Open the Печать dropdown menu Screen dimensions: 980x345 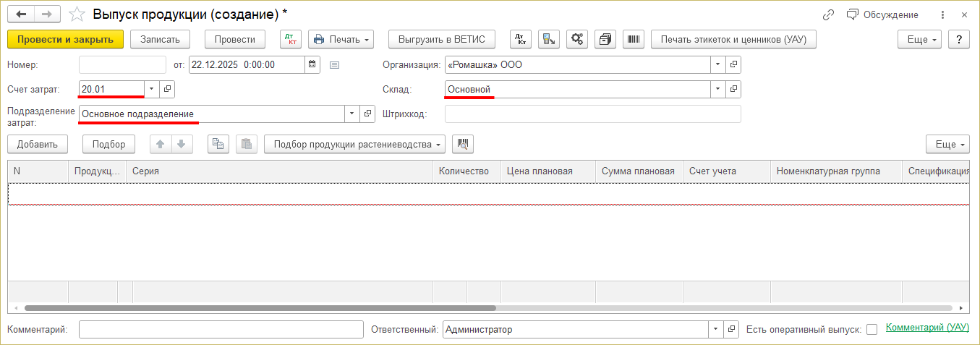click(x=341, y=39)
